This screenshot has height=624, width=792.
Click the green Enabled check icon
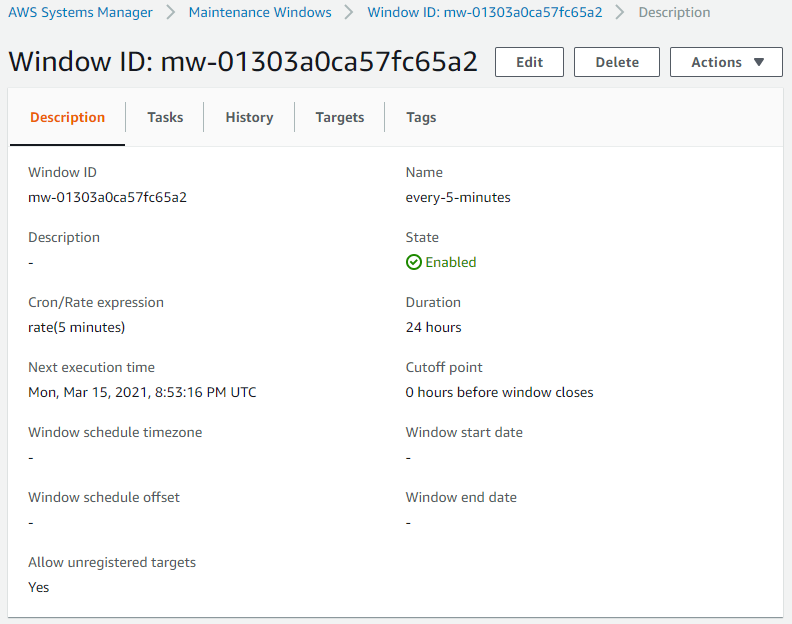tap(414, 262)
